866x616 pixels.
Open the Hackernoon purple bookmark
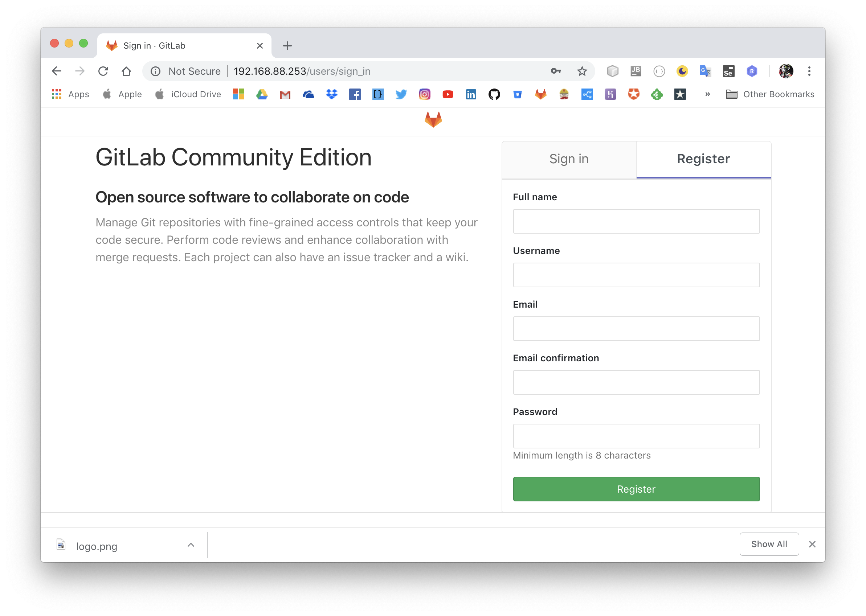click(x=610, y=94)
